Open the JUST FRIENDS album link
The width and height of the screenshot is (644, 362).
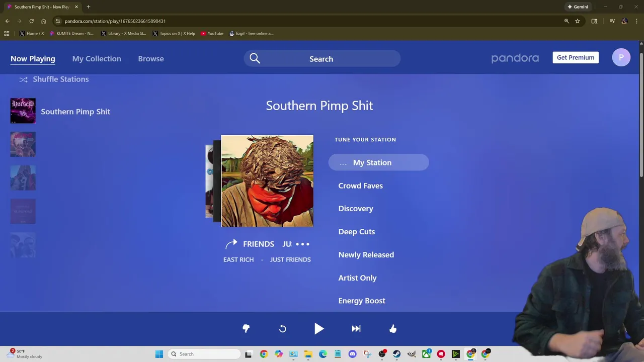point(290,259)
